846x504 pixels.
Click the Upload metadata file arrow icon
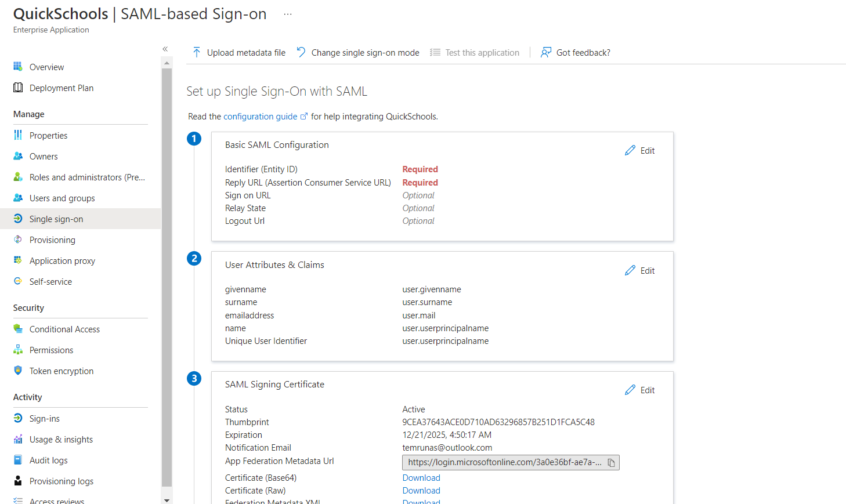click(197, 52)
